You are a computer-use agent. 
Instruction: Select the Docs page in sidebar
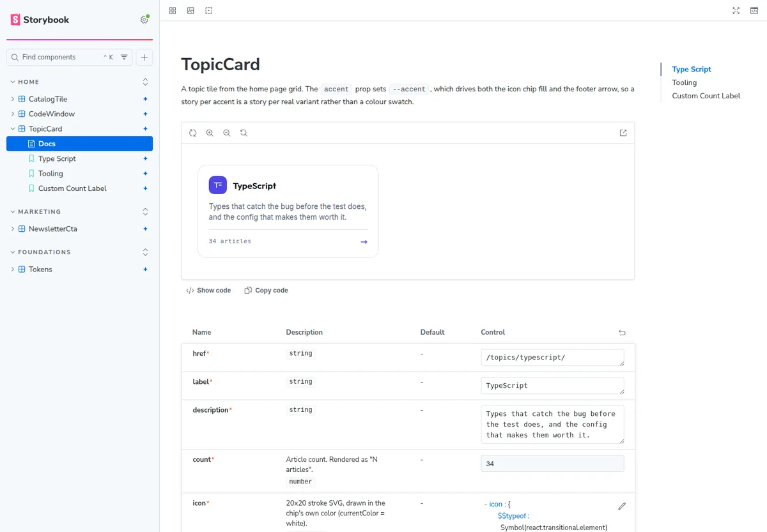79,144
